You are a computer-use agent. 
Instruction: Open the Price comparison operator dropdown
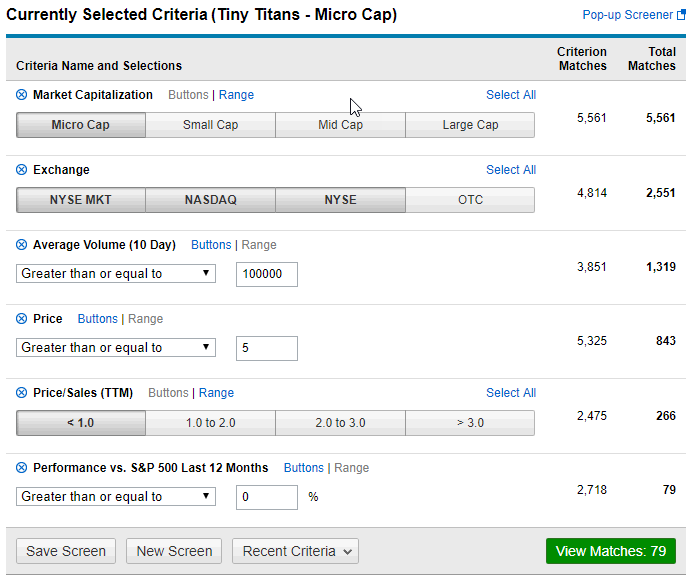click(x=116, y=348)
